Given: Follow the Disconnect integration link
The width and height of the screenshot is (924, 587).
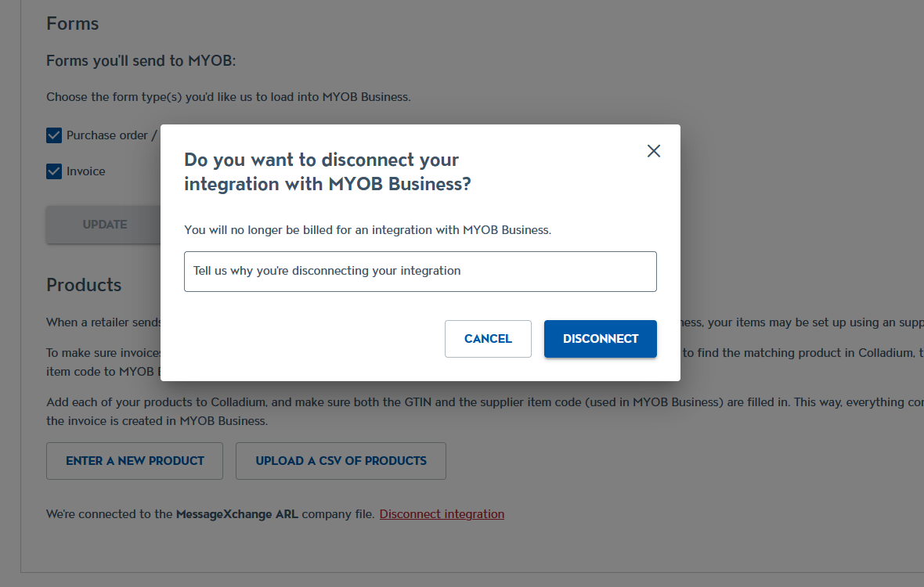Looking at the screenshot, I should pos(442,514).
